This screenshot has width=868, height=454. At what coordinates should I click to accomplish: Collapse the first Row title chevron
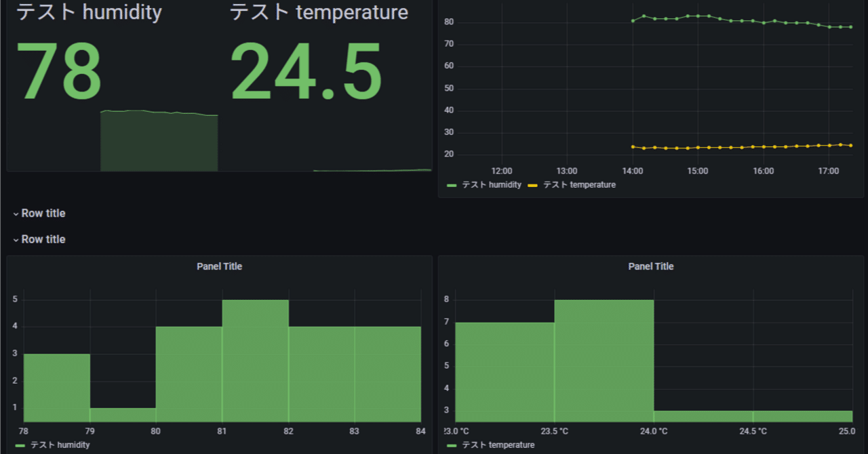pyautogui.click(x=16, y=213)
